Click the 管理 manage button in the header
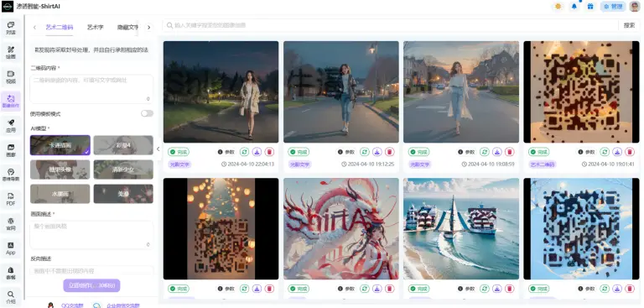This screenshot has width=644, height=308. click(613, 7)
